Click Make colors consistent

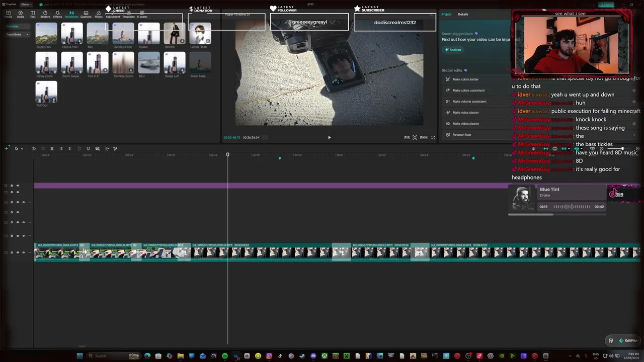[x=468, y=90]
